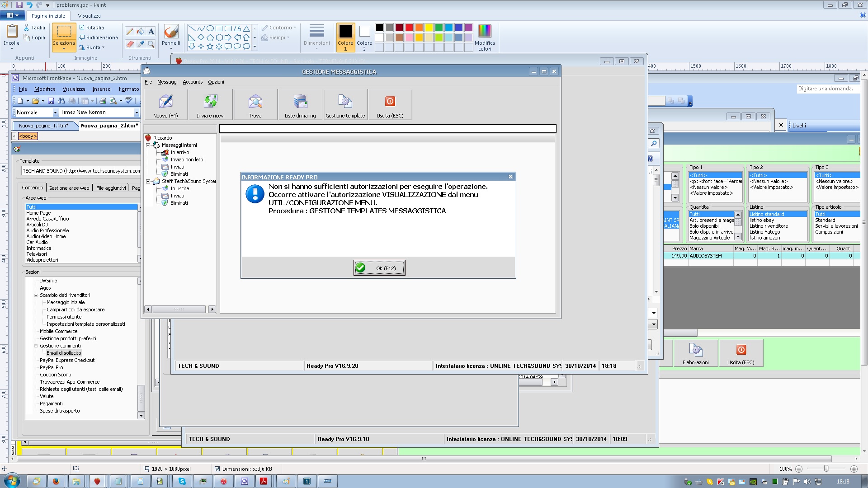This screenshot has height=488, width=868.
Task: Select the Fill with color bucket tool
Action: [x=141, y=31]
